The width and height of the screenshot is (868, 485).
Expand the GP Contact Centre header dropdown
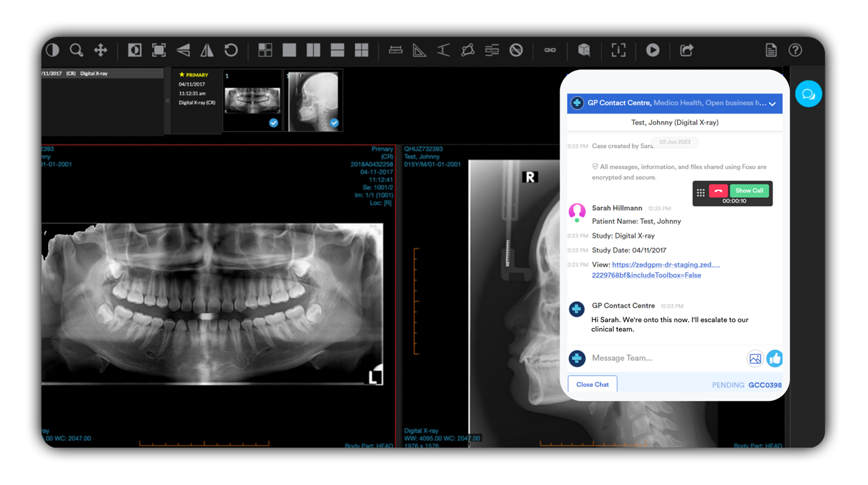coord(773,104)
